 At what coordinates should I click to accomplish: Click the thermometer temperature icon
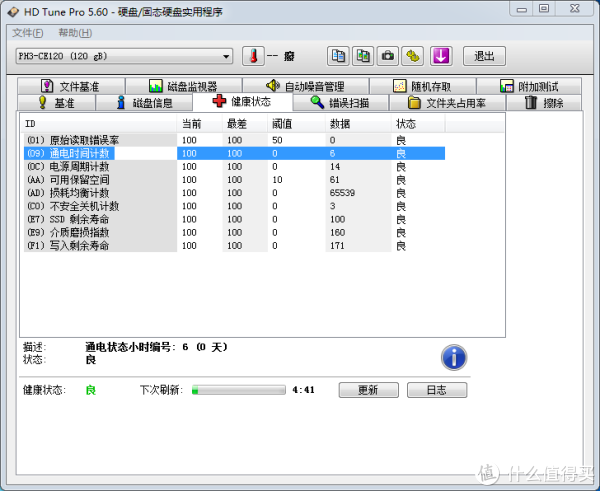coord(253,56)
